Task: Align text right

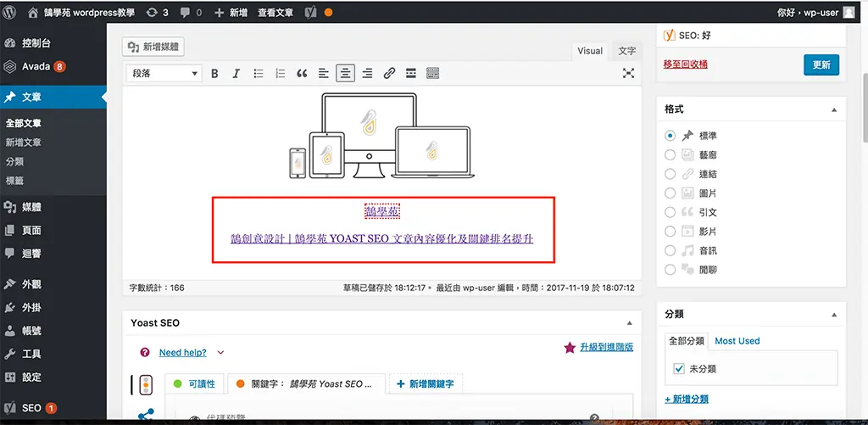Action: pos(367,73)
